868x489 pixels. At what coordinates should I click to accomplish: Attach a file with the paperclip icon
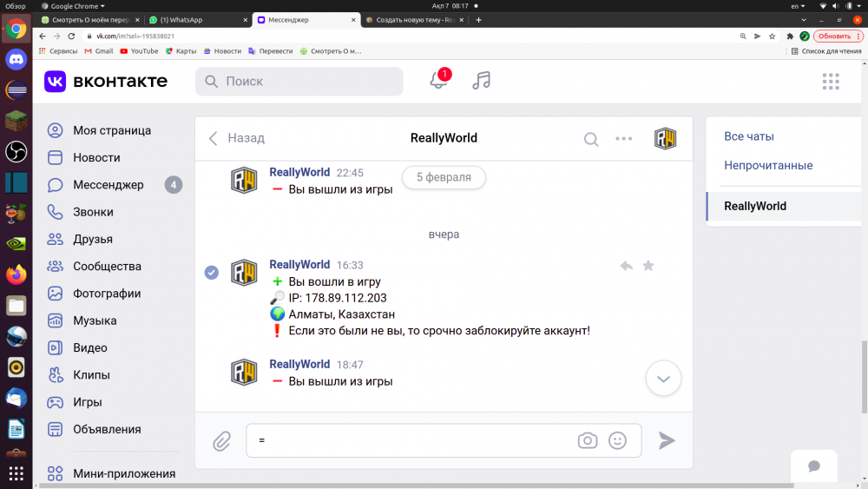(x=221, y=441)
